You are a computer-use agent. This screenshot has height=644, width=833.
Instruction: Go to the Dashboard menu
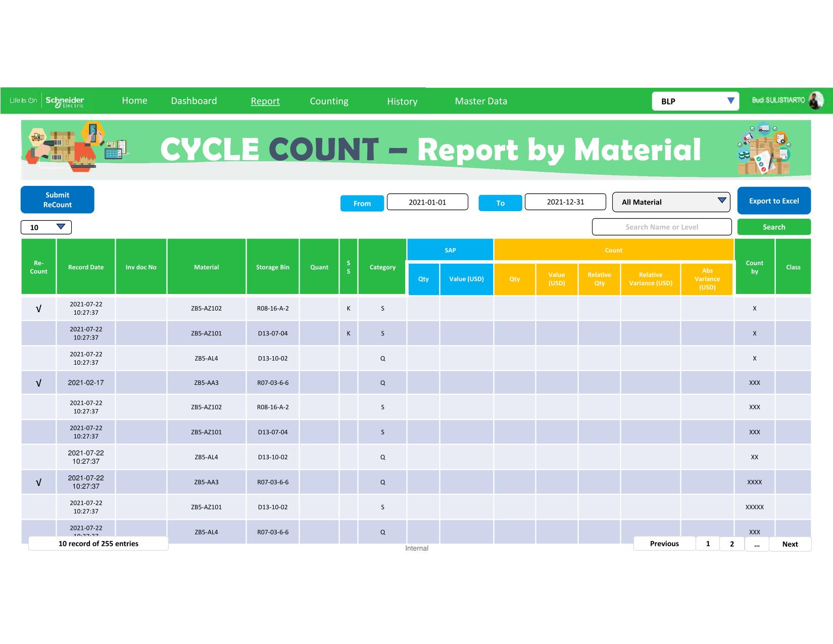click(194, 101)
